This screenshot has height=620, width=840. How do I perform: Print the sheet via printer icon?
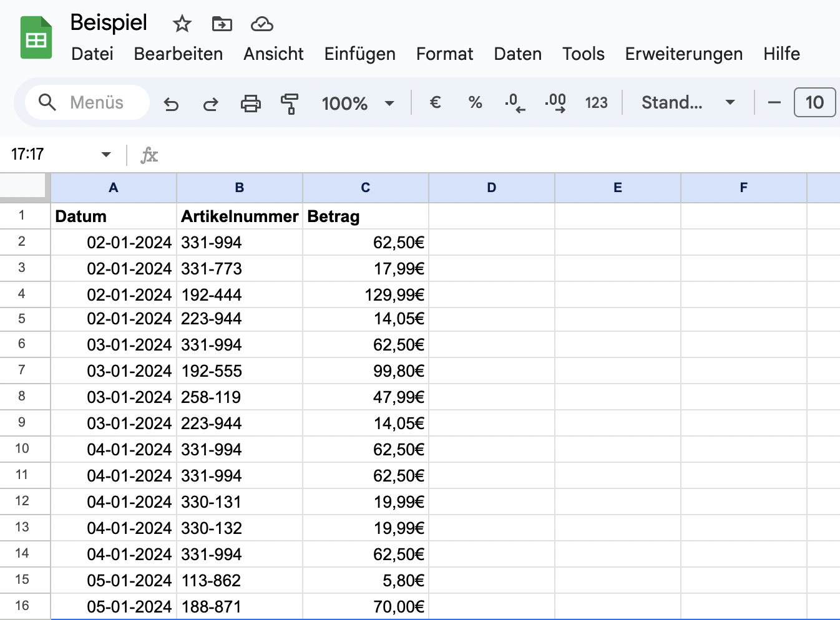(251, 103)
